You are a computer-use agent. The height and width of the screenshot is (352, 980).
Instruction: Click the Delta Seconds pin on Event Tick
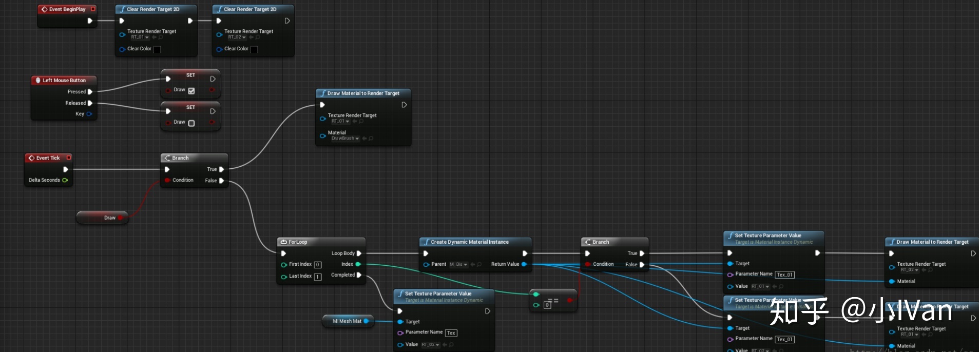[x=65, y=180]
